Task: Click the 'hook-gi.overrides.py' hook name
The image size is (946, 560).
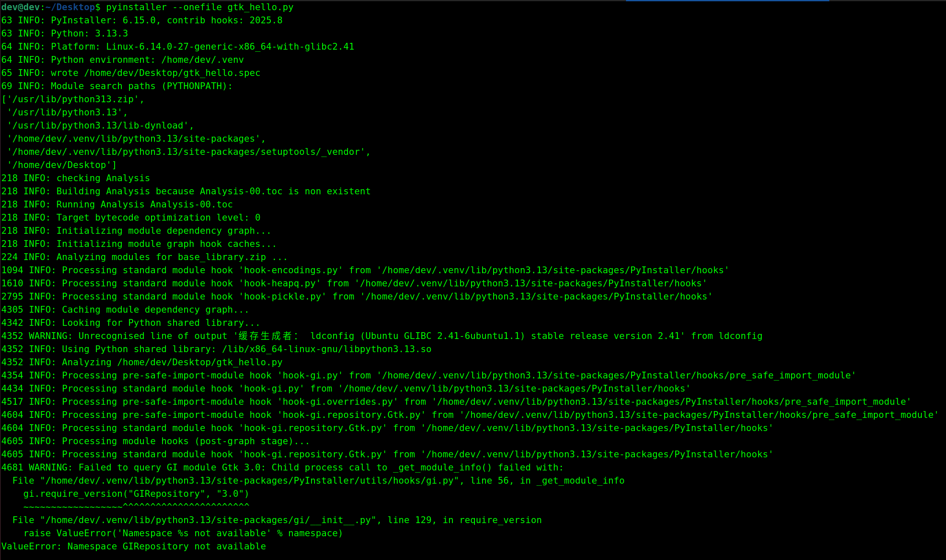Action: coord(337,402)
